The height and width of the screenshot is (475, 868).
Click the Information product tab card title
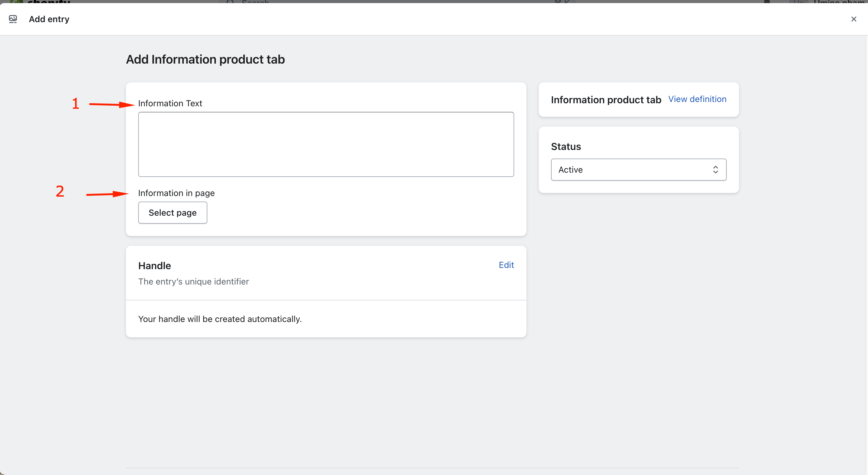(605, 100)
